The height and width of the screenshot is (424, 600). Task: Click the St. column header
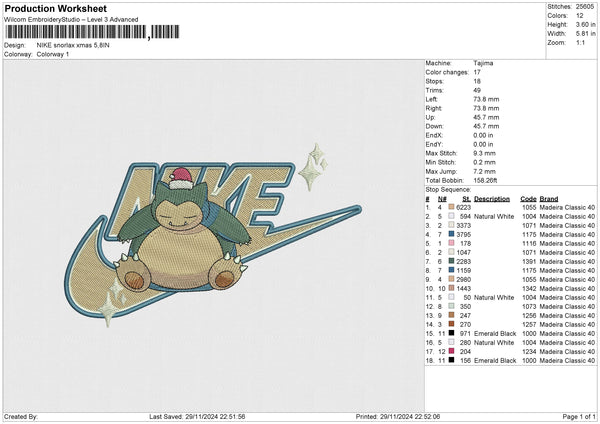click(466, 198)
